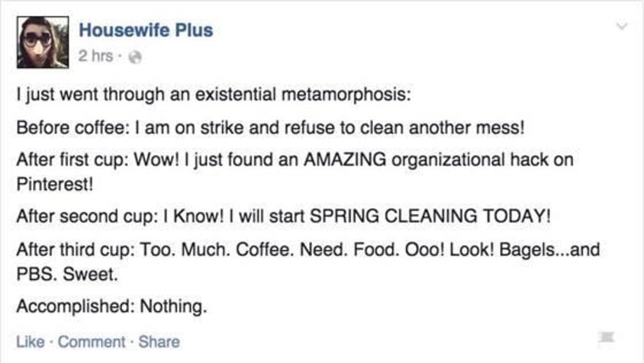Screen dimensions: 644x363
Task: Click SPRING CLEANING TODAY! text
Action: pyautogui.click(x=430, y=215)
